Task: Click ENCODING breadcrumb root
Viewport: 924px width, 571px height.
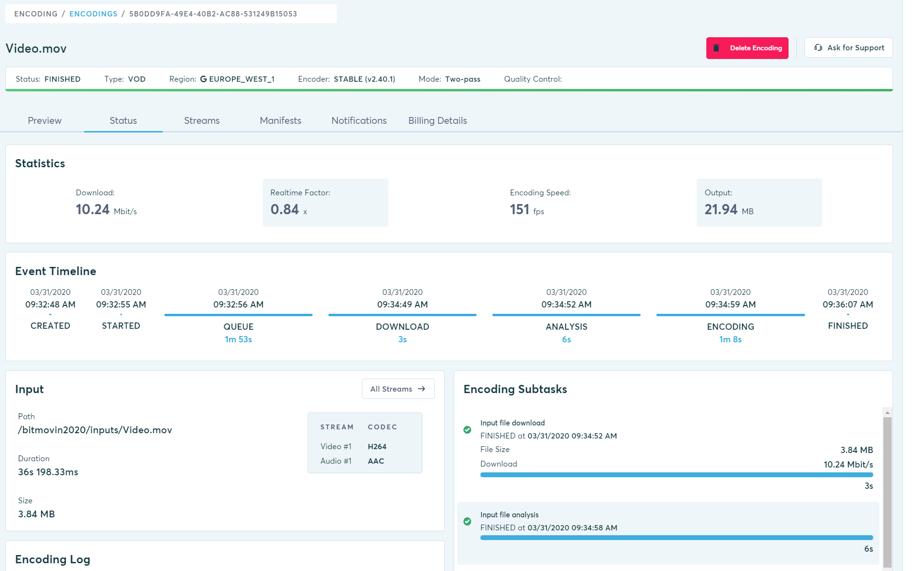Action: coord(36,14)
